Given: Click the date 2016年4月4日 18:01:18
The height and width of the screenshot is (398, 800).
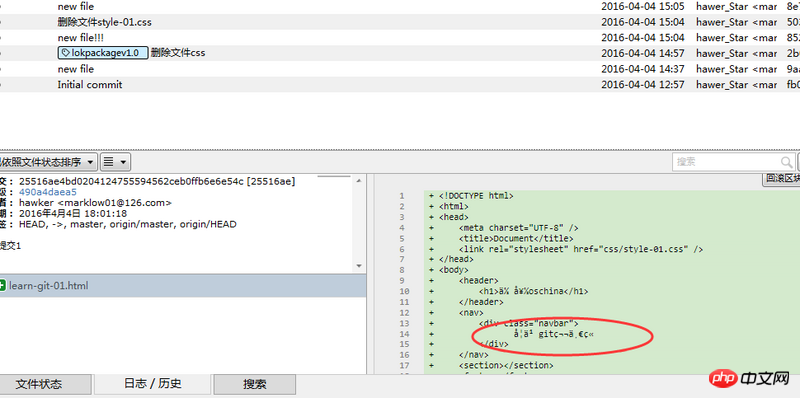Looking at the screenshot, I should 73,213.
